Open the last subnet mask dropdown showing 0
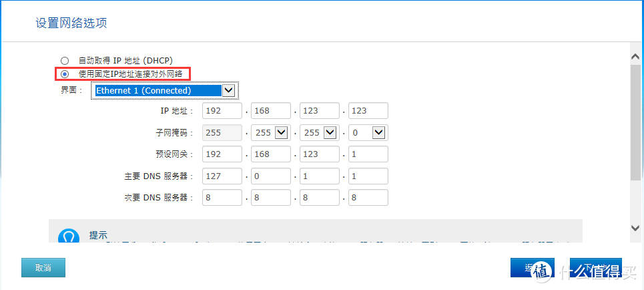This screenshot has height=290, width=644. tap(378, 133)
